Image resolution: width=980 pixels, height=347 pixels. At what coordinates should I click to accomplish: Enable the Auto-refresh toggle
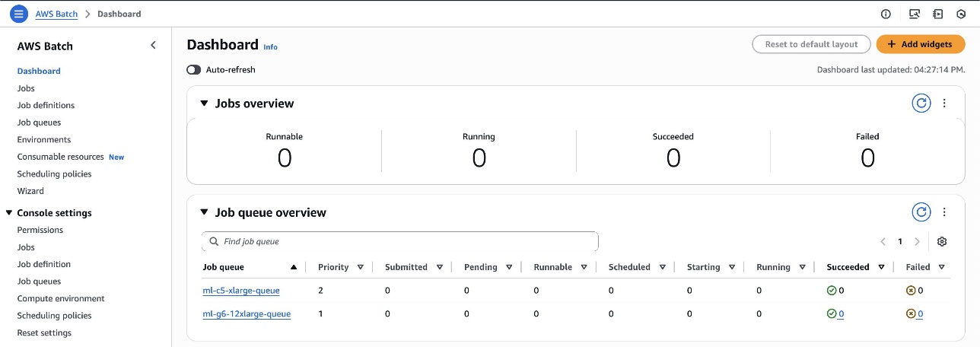click(193, 70)
